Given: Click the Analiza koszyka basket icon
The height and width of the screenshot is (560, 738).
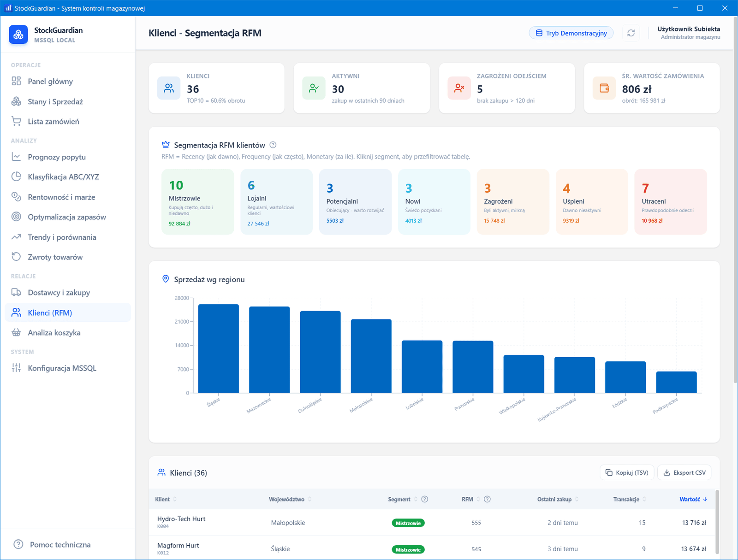Looking at the screenshot, I should [x=16, y=332].
